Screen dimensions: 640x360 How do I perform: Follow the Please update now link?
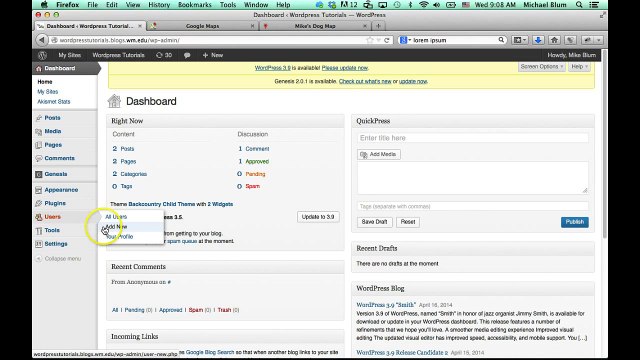(345, 68)
